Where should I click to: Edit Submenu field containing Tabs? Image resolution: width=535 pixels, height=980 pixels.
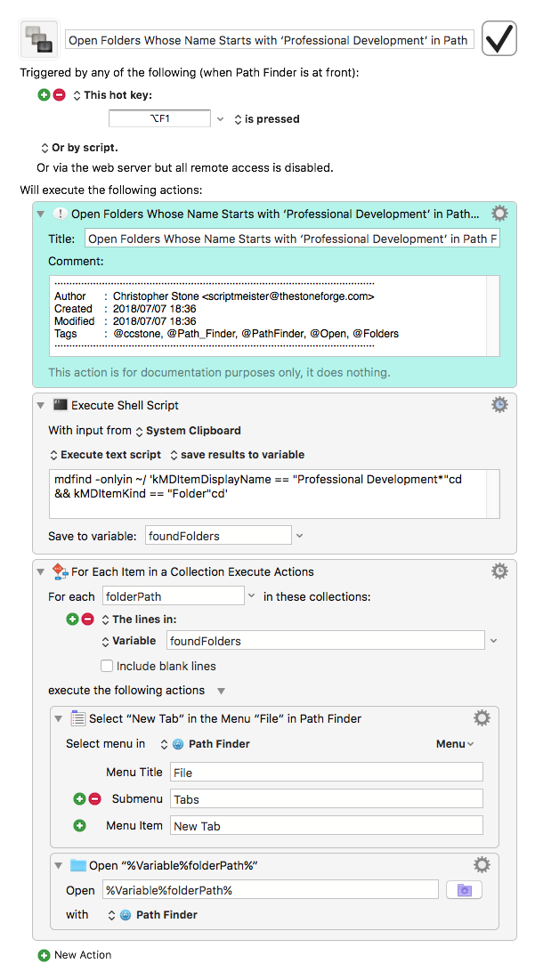(327, 798)
